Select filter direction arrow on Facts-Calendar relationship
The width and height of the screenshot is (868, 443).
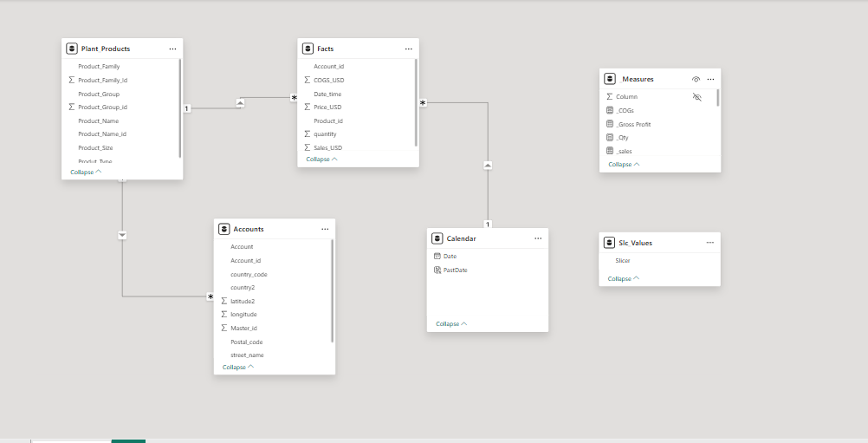coord(488,165)
